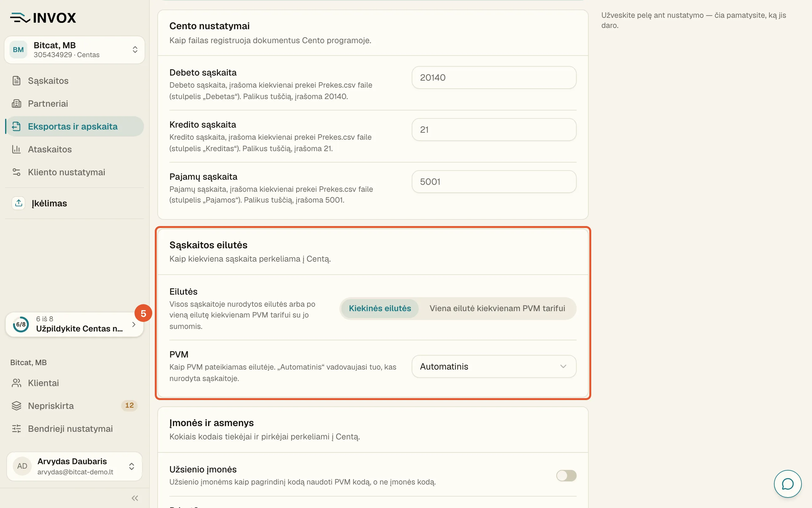
Task: Click the Ataskaitos chart icon
Action: coord(16,149)
